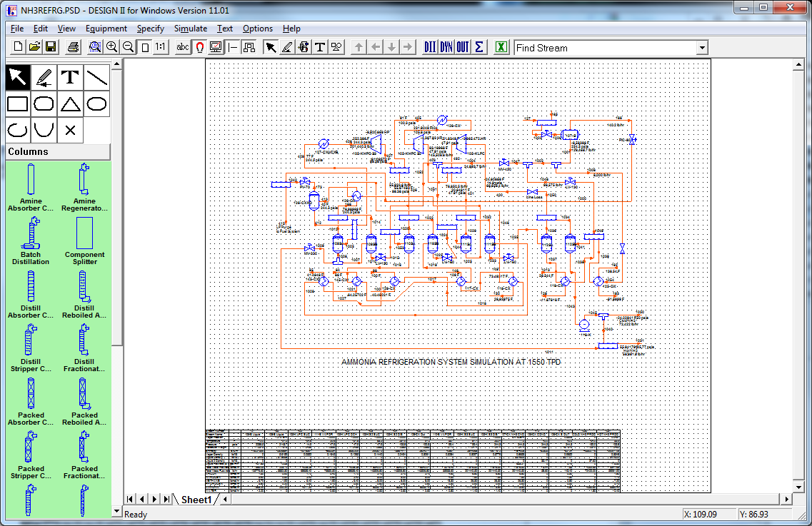Open the Options menu

257,29
